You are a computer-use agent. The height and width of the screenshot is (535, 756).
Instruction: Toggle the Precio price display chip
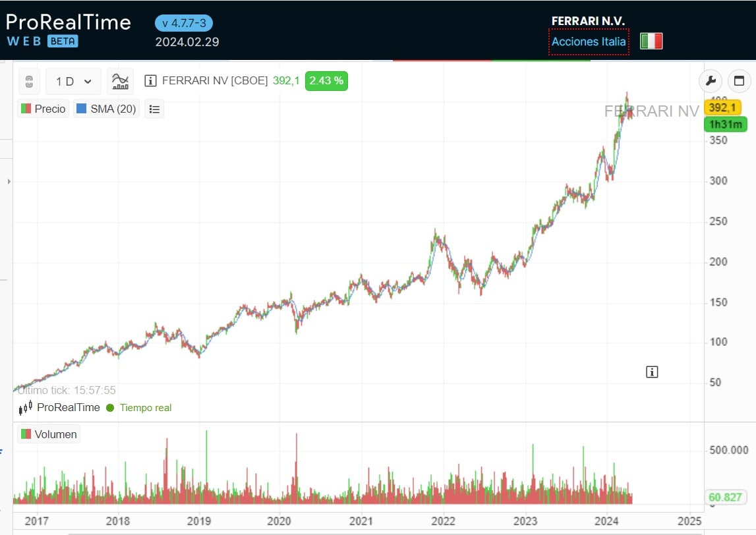pos(42,109)
